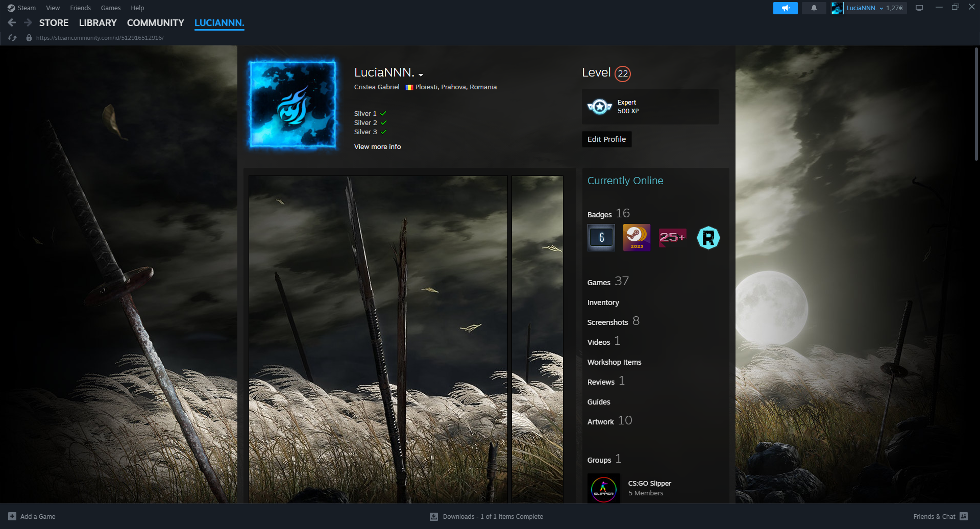The image size is (980, 529).
Task: Switch to the COMMUNITY tab
Action: click(155, 23)
